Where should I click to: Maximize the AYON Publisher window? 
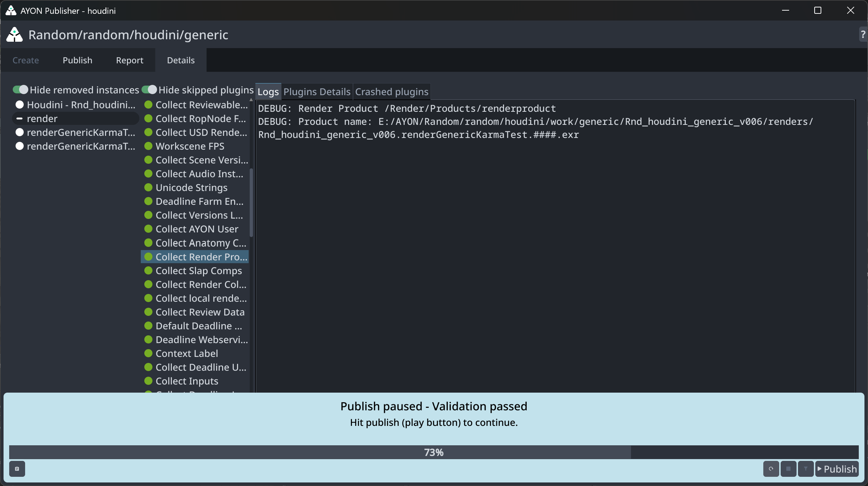tap(818, 10)
